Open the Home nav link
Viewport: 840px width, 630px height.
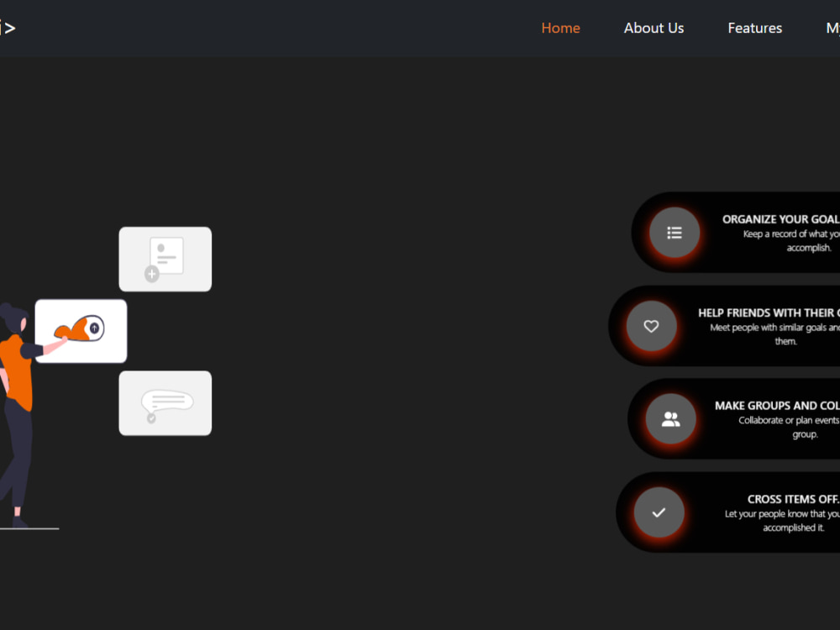point(560,28)
